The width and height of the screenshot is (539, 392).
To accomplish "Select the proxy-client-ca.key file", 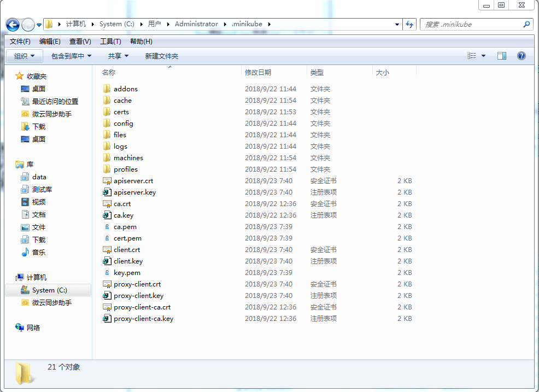I will (x=143, y=319).
